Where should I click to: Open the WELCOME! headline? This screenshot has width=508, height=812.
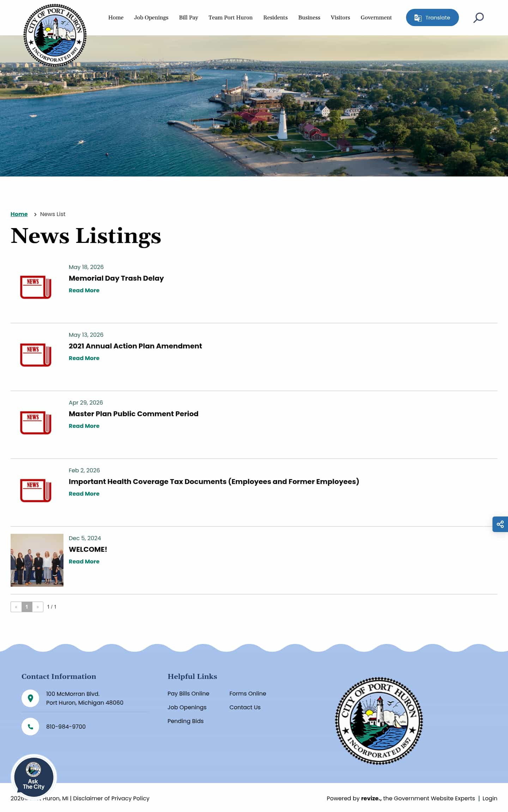(x=88, y=549)
